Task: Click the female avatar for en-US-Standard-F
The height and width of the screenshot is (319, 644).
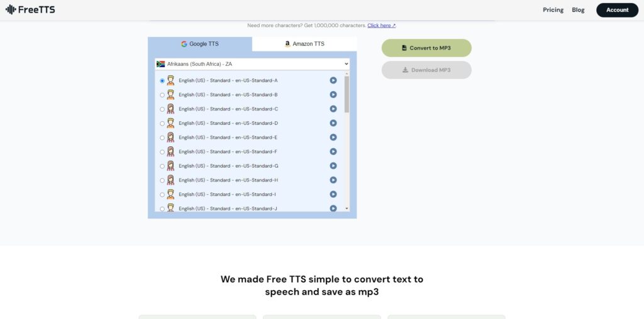Action: [170, 152]
